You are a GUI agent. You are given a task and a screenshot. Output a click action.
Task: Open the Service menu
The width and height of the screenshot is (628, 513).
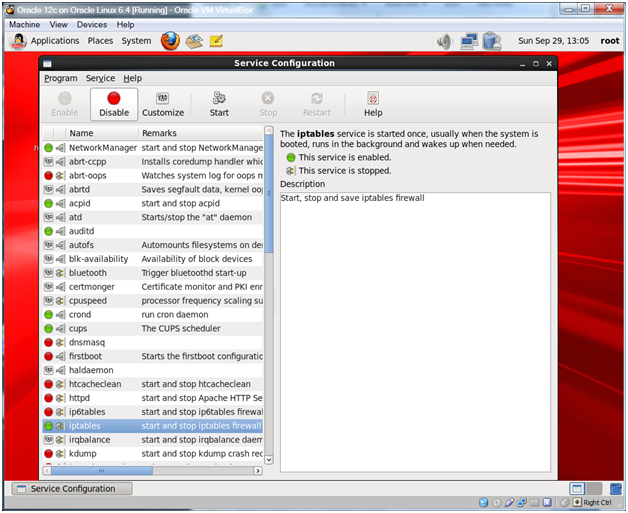pyautogui.click(x=100, y=78)
